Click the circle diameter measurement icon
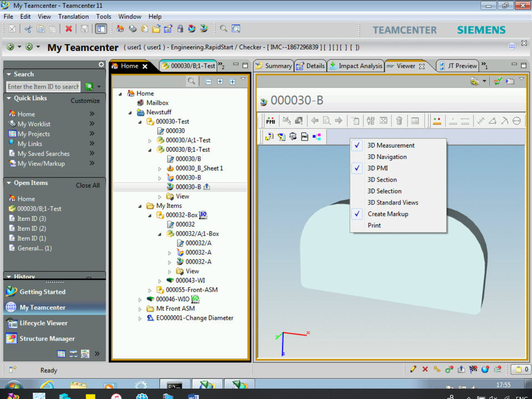The width and height of the screenshot is (532, 399). [516, 121]
